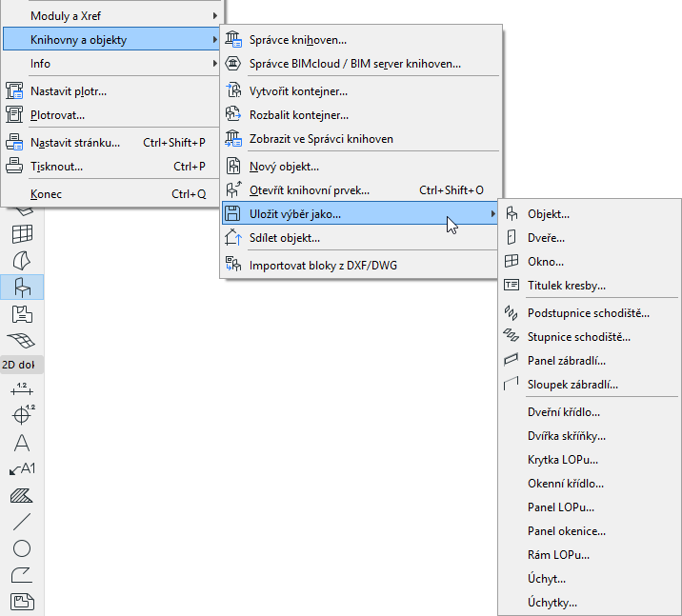This screenshot has width=682, height=616.
Task: Save selection as Rám LOPu
Action: click(589, 555)
